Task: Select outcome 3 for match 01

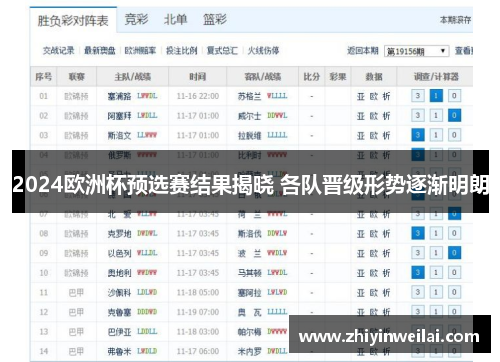Action: (418, 96)
